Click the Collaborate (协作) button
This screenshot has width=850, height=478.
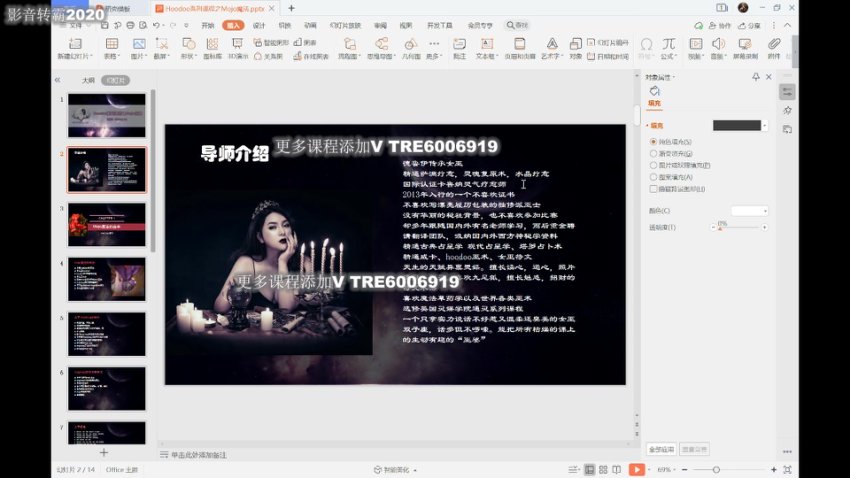720,25
